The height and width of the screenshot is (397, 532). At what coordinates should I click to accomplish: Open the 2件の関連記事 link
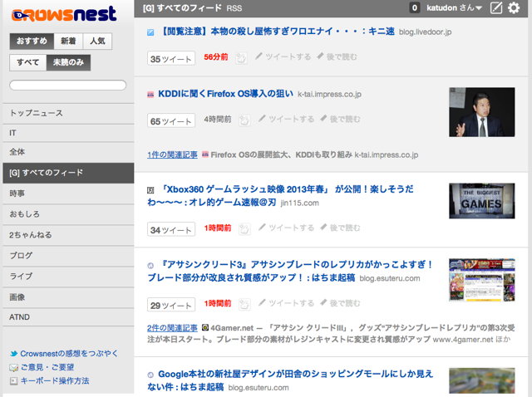point(172,328)
